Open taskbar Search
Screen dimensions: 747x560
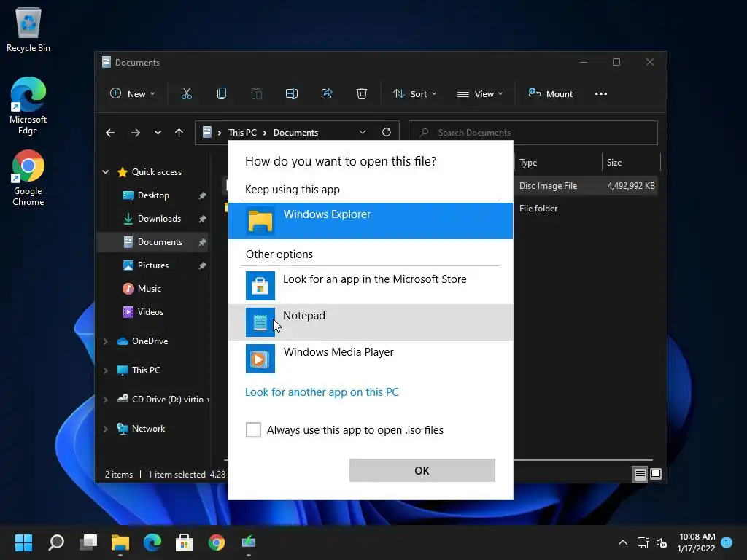pyautogui.click(x=56, y=542)
